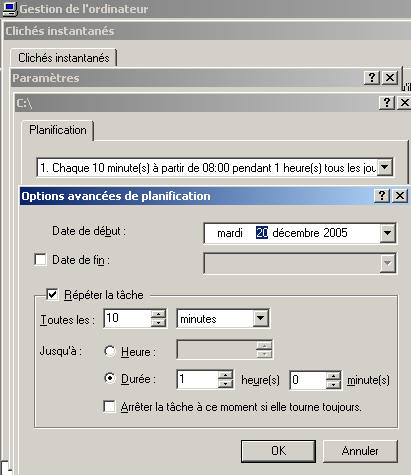
Task: Expand the minutes unit dropdown
Action: coord(260,318)
